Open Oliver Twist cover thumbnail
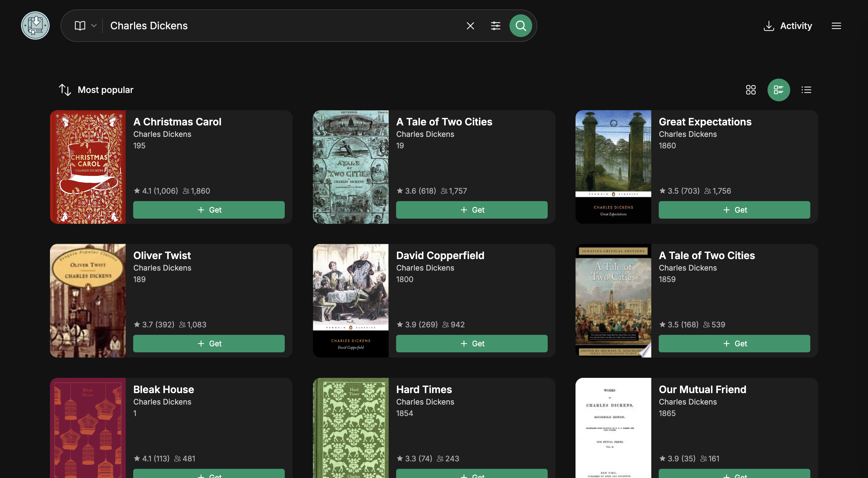This screenshot has height=478, width=868. pyautogui.click(x=88, y=300)
